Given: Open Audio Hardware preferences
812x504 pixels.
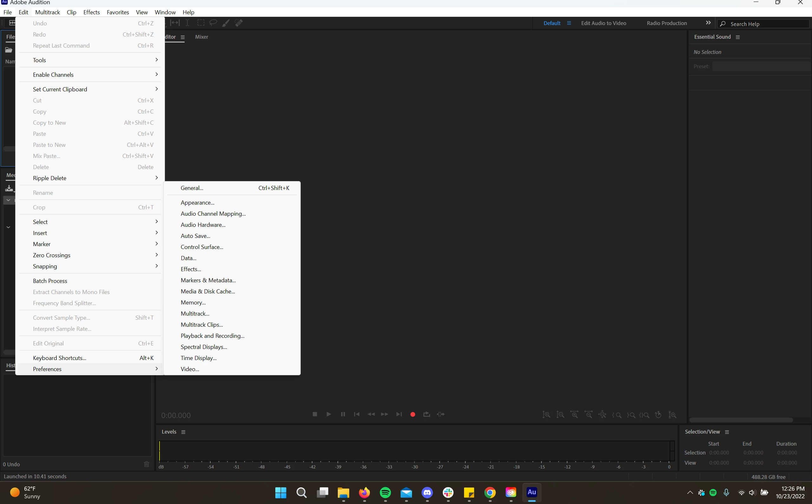Looking at the screenshot, I should [203, 225].
